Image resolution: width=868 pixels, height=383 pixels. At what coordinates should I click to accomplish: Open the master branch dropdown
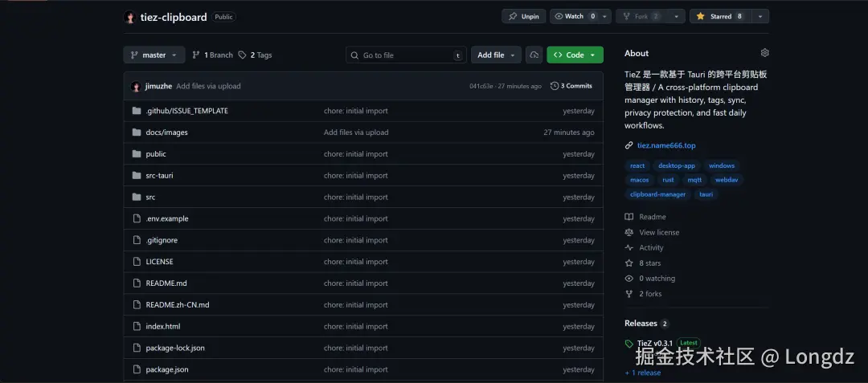(x=154, y=55)
